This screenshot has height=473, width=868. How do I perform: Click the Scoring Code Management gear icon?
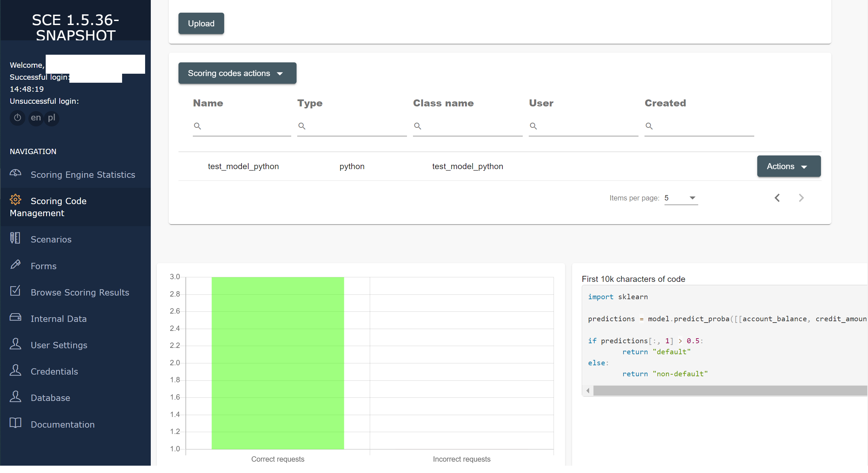15,200
